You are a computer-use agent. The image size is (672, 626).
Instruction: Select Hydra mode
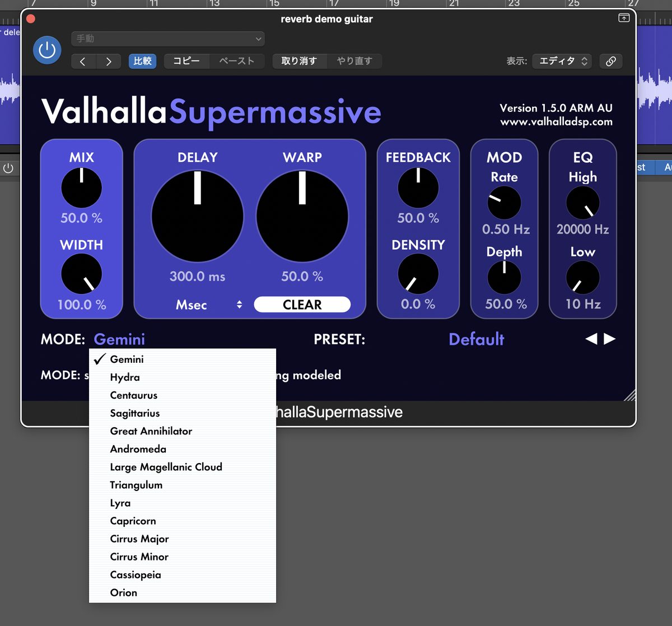coord(183,377)
